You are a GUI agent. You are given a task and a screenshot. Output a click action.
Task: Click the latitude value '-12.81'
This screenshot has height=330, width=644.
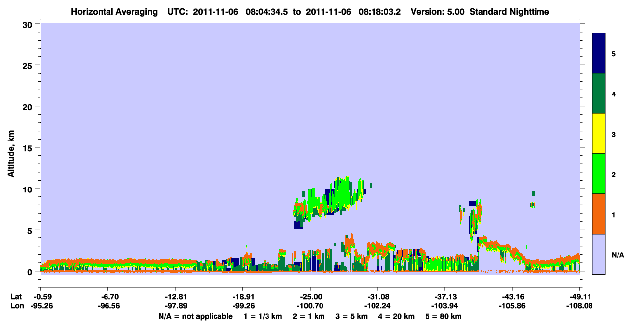[175, 297]
